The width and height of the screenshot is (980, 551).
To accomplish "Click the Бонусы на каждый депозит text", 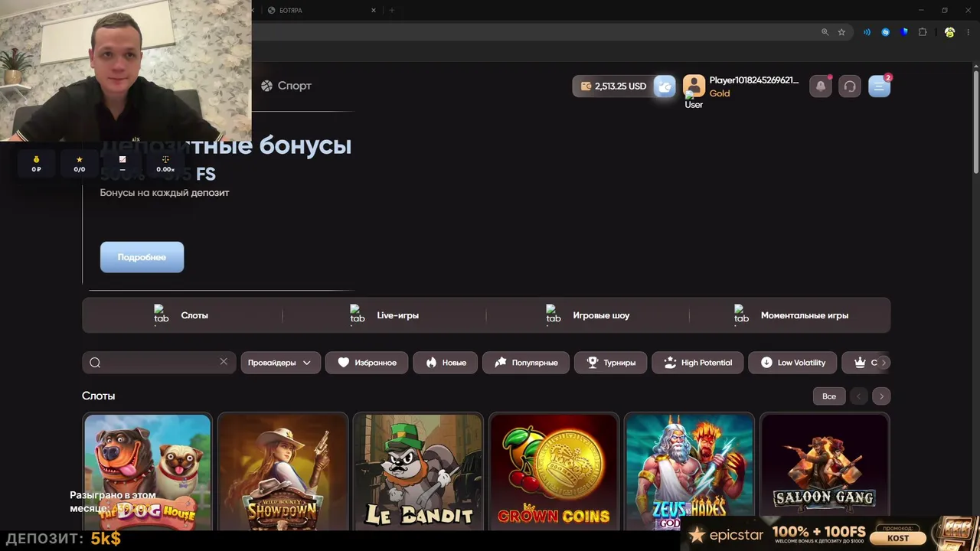I will (x=165, y=193).
